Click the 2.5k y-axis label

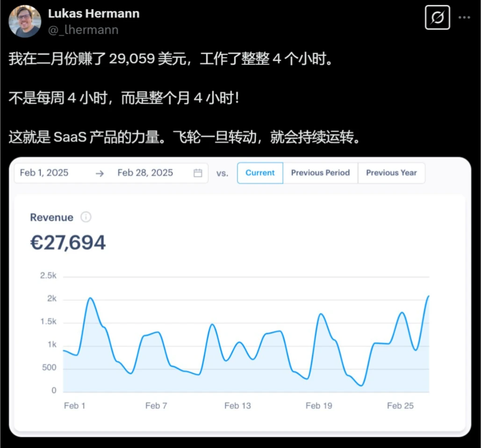coord(48,276)
